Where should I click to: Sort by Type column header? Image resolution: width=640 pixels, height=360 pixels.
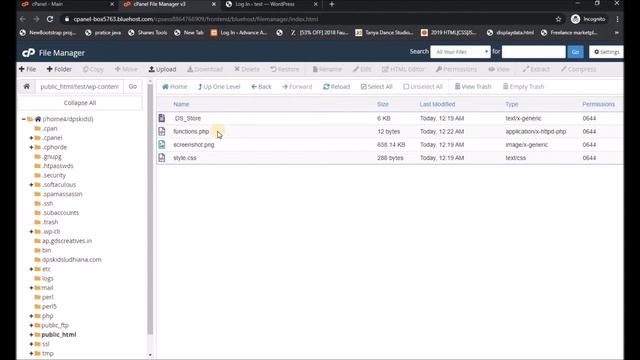511,104
